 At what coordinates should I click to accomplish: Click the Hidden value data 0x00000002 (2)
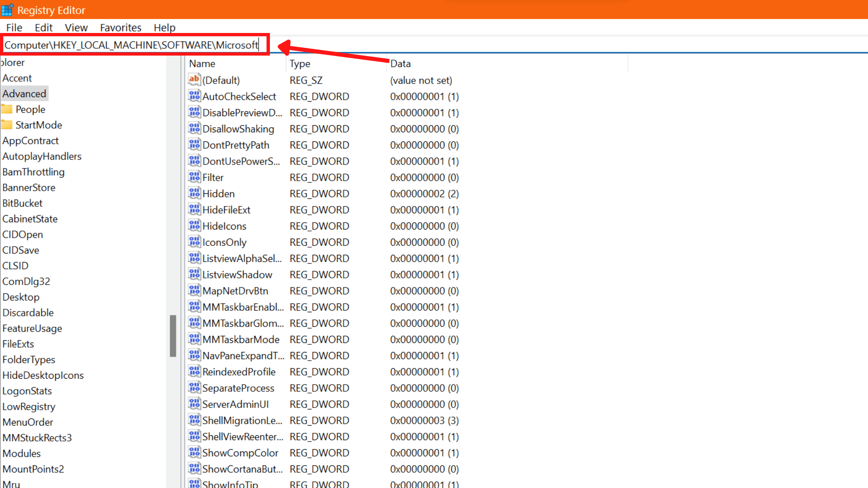(x=425, y=194)
